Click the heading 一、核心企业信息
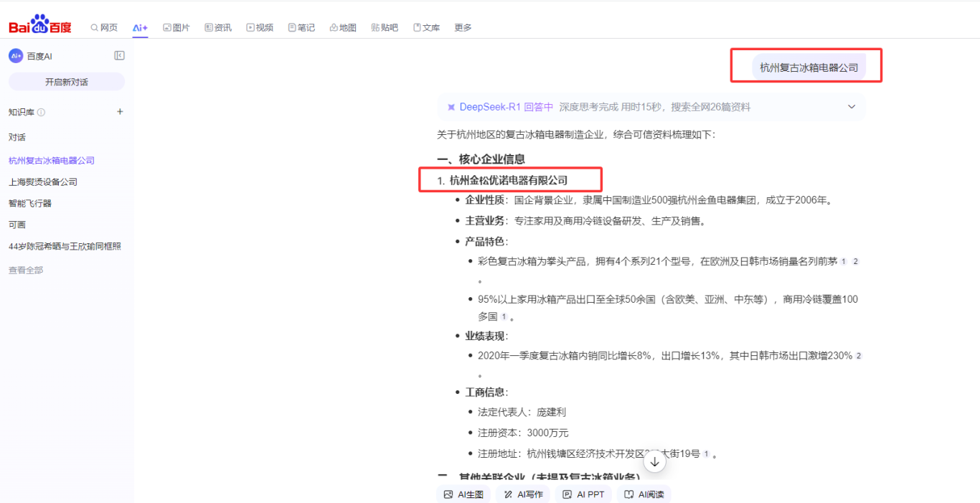980x503 pixels. click(x=481, y=159)
